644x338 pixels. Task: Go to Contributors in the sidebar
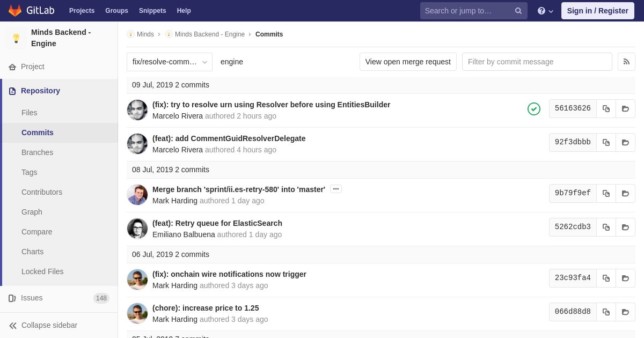pos(42,192)
